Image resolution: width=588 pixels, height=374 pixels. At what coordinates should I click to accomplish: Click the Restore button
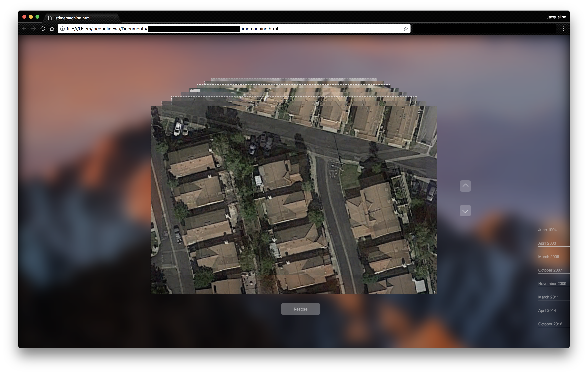[300, 309]
